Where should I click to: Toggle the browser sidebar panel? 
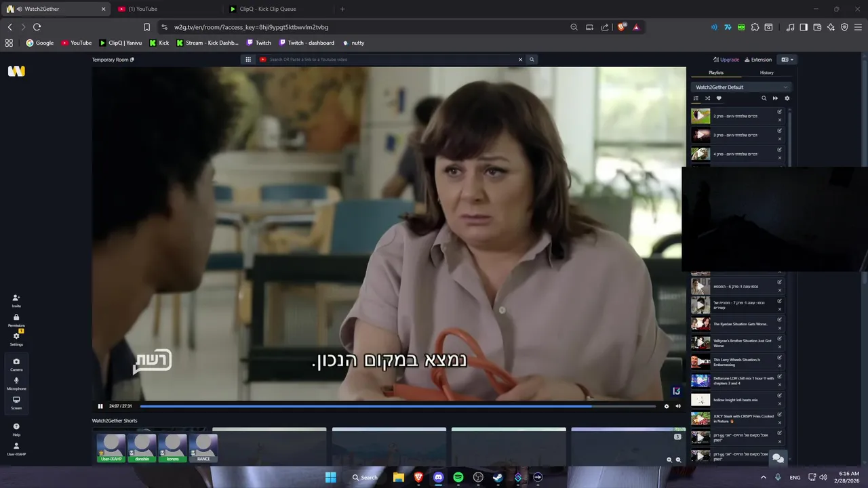pyautogui.click(x=804, y=27)
